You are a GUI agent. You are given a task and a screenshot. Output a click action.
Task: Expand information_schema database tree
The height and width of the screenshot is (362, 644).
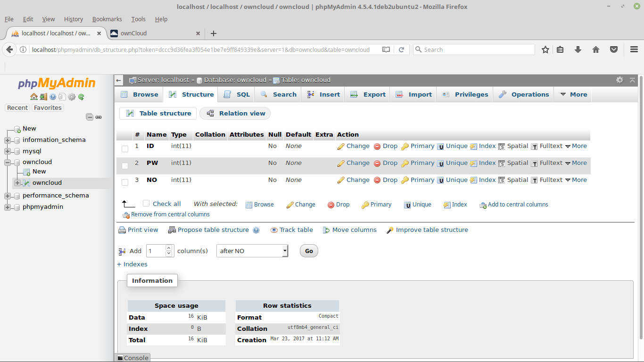pyautogui.click(x=7, y=140)
